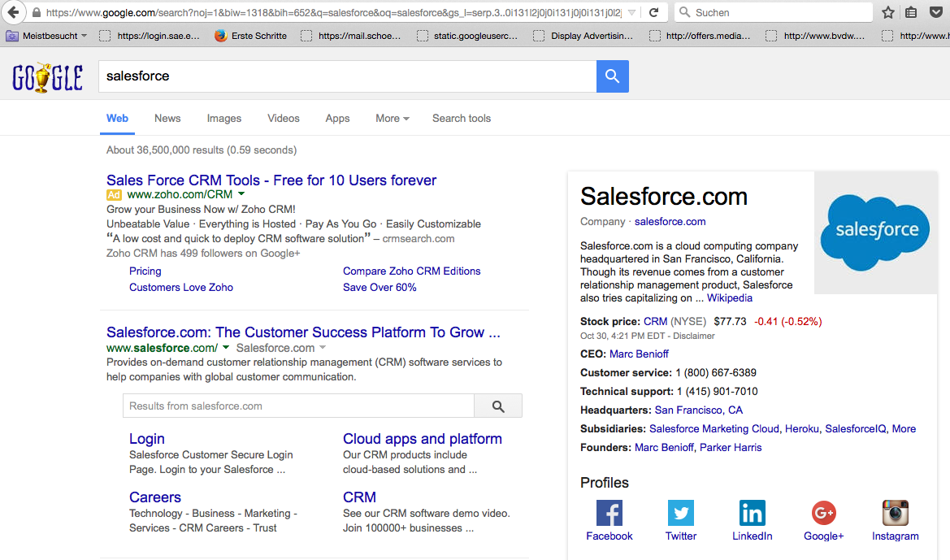Select the Web search tab
This screenshot has height=560, width=950.
point(117,118)
